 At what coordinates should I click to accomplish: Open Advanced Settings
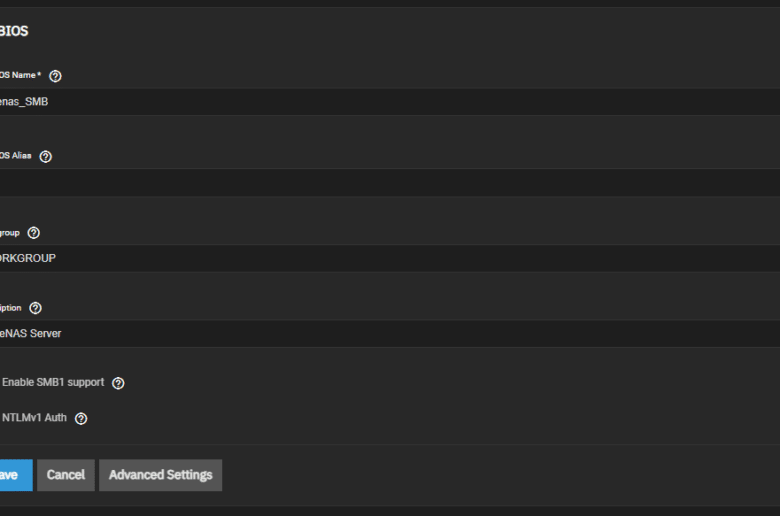coord(160,475)
